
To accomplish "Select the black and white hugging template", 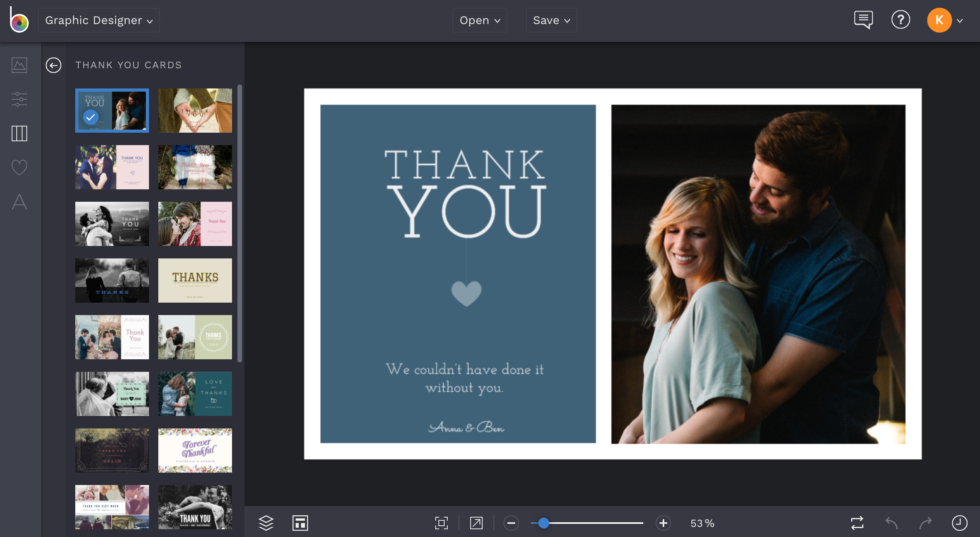I will (x=112, y=224).
